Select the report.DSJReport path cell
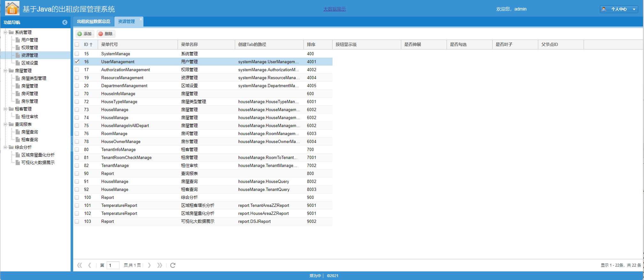Viewport: 644px width, 280px height. click(x=269, y=222)
